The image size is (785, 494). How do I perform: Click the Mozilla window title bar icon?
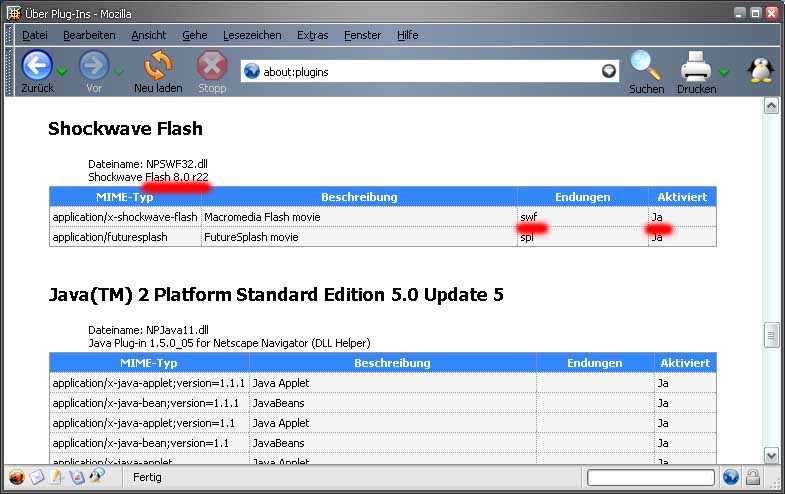[14, 13]
